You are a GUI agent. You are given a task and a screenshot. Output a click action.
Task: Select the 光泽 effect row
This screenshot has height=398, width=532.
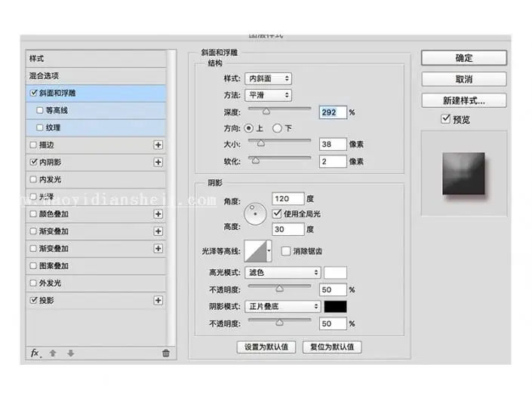coord(96,197)
